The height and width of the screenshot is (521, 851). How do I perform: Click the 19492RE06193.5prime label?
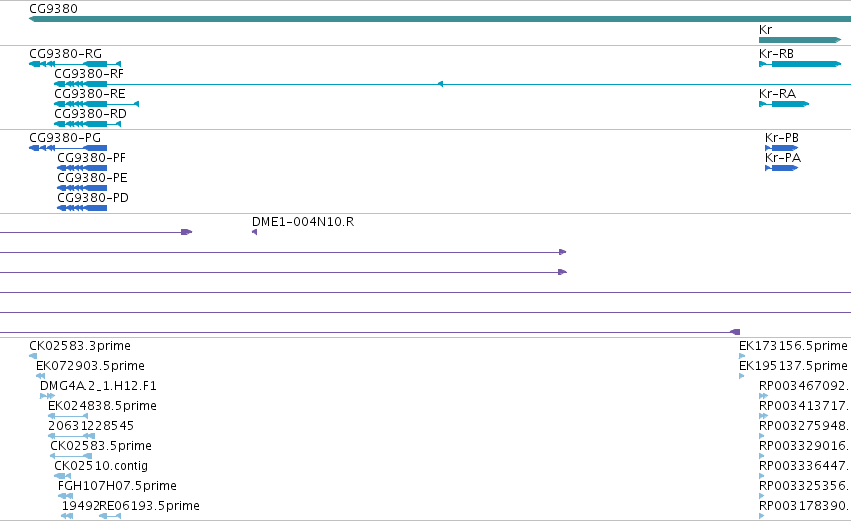(130, 506)
